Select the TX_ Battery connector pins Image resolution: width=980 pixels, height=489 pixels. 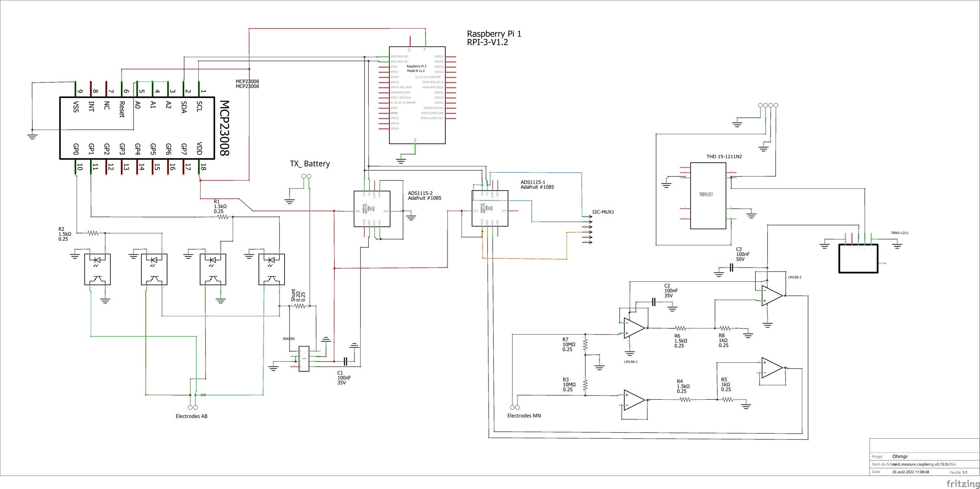click(x=306, y=176)
